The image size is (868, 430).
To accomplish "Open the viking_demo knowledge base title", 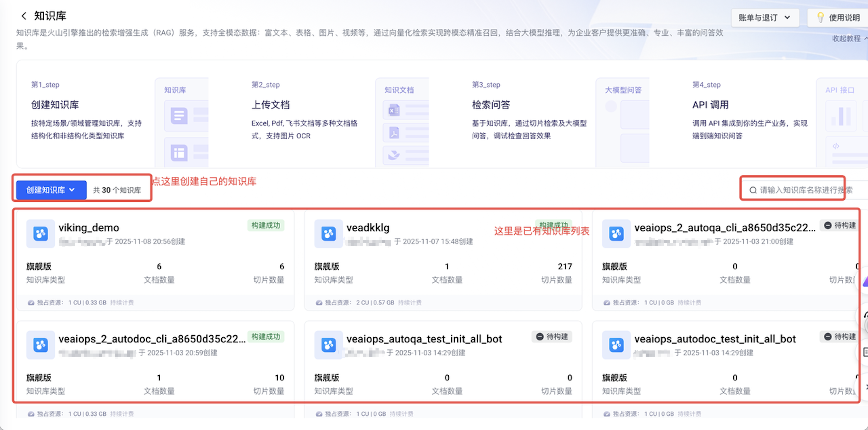I will [x=88, y=228].
